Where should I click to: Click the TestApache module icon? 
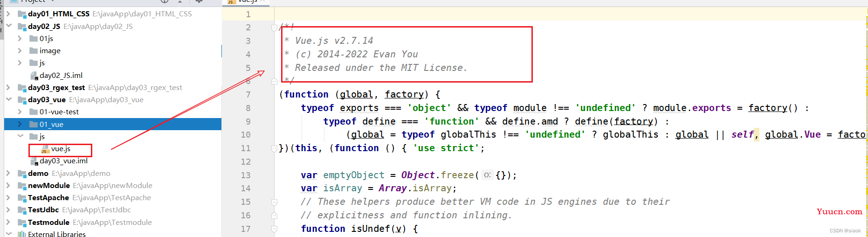tap(22, 198)
